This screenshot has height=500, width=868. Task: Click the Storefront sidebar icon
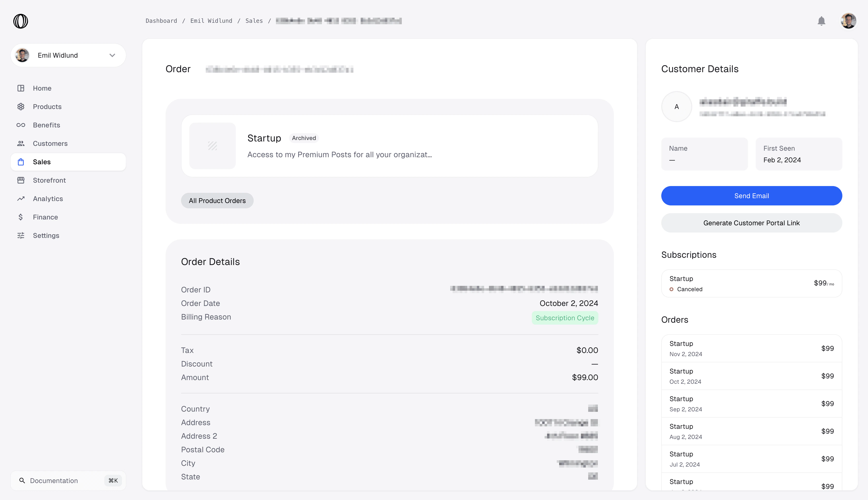point(21,180)
